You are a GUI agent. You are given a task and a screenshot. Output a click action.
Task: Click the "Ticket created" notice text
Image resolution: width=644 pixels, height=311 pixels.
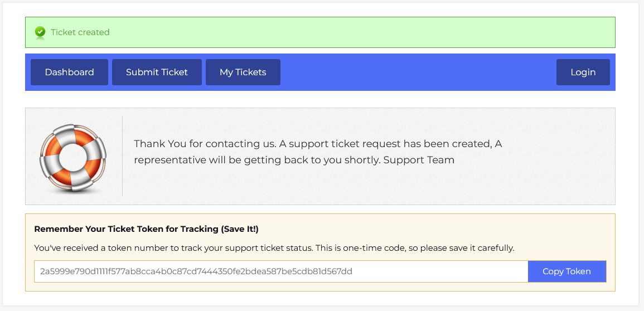tap(80, 32)
